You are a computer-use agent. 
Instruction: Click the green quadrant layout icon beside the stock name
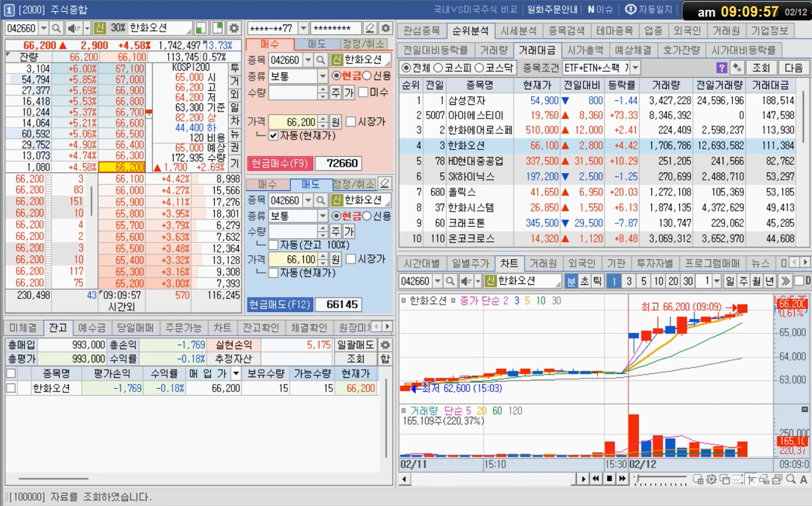[x=201, y=28]
